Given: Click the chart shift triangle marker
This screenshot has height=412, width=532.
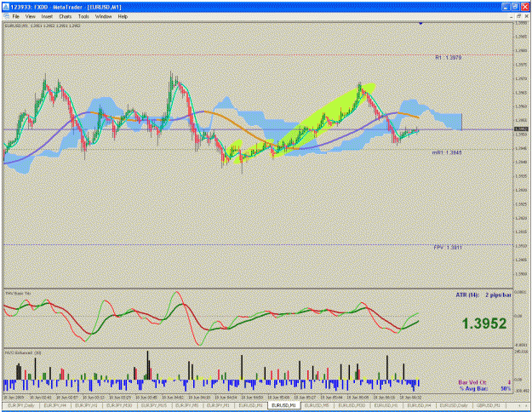Looking at the screenshot, I should point(420,24).
